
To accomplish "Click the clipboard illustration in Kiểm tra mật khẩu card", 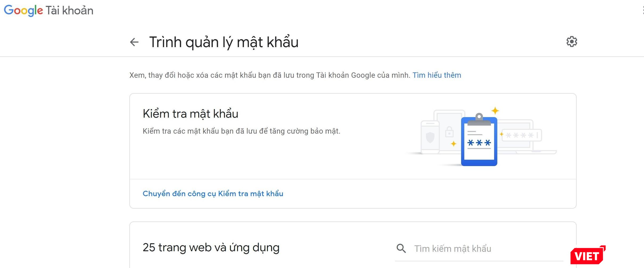I will 479,141.
